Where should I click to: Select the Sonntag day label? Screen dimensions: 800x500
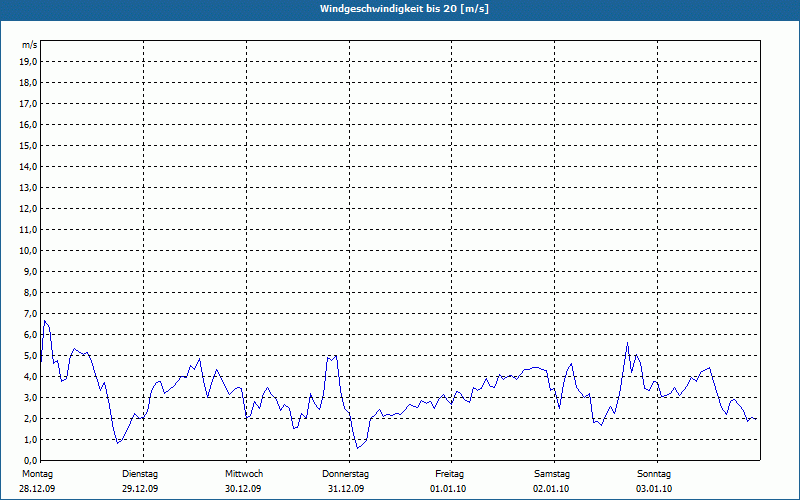(654, 474)
